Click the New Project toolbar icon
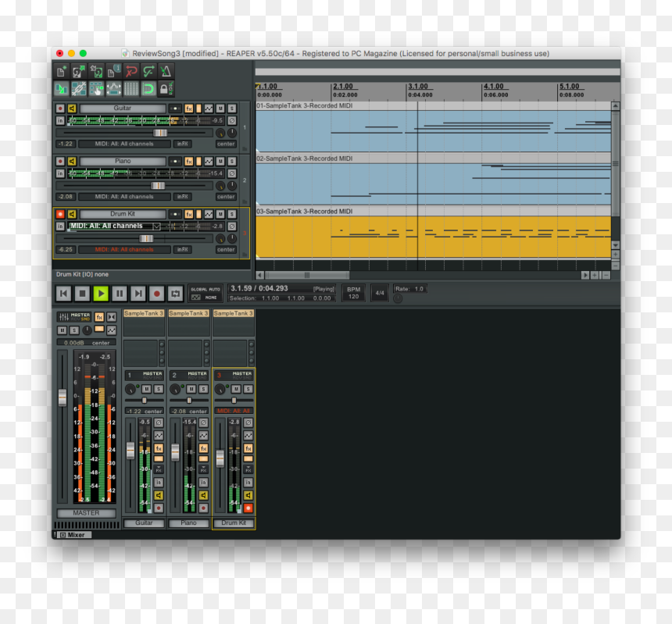This screenshot has height=624, width=672. click(61, 71)
